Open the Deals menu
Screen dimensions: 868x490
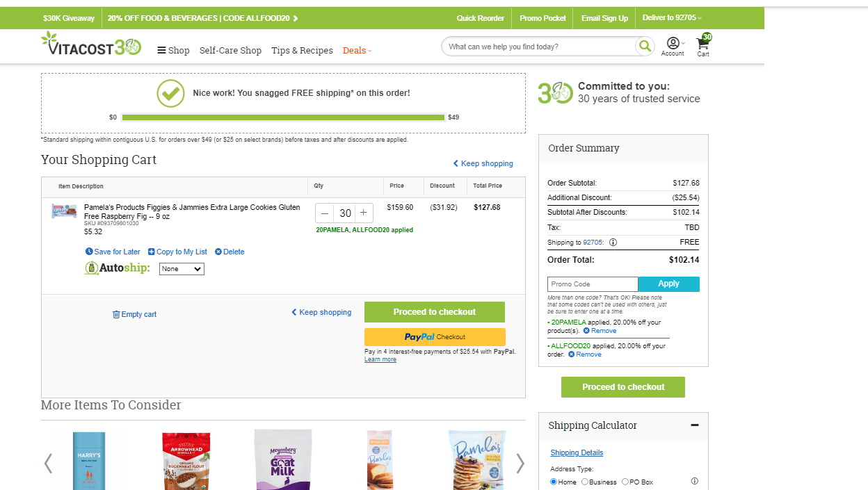357,50
